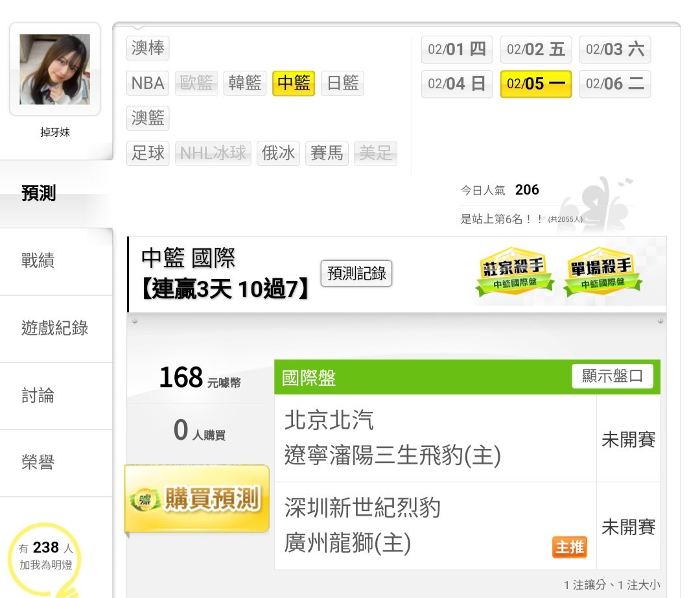This screenshot has width=700, height=598.
Task: Select the 韓籃 league filter
Action: [x=244, y=83]
